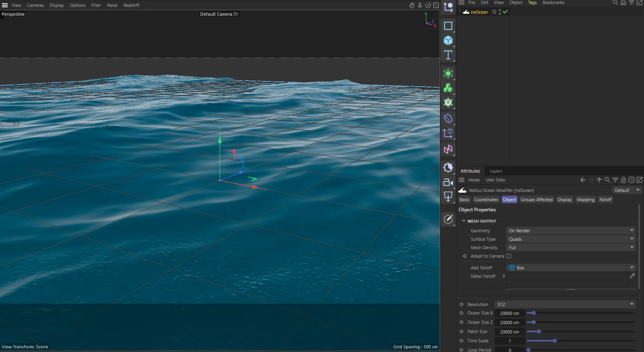Select the axis transform tool icon
Screen dimensions: 644x352
coord(448,7)
